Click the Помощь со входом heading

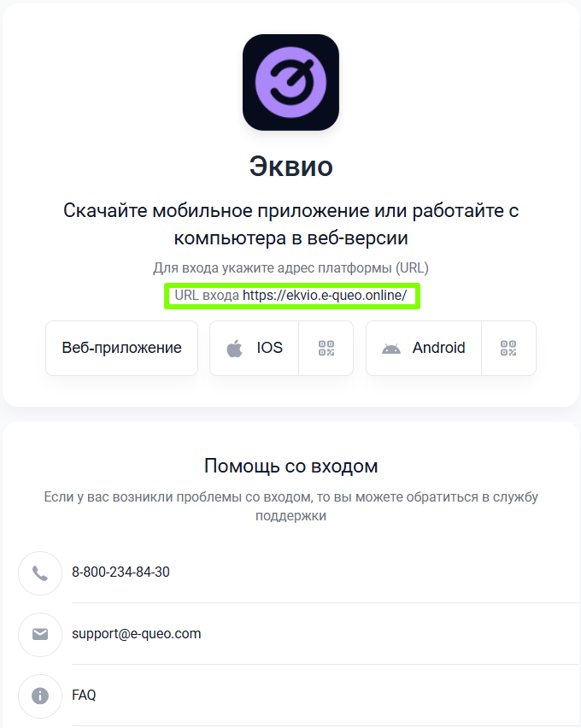tap(291, 467)
